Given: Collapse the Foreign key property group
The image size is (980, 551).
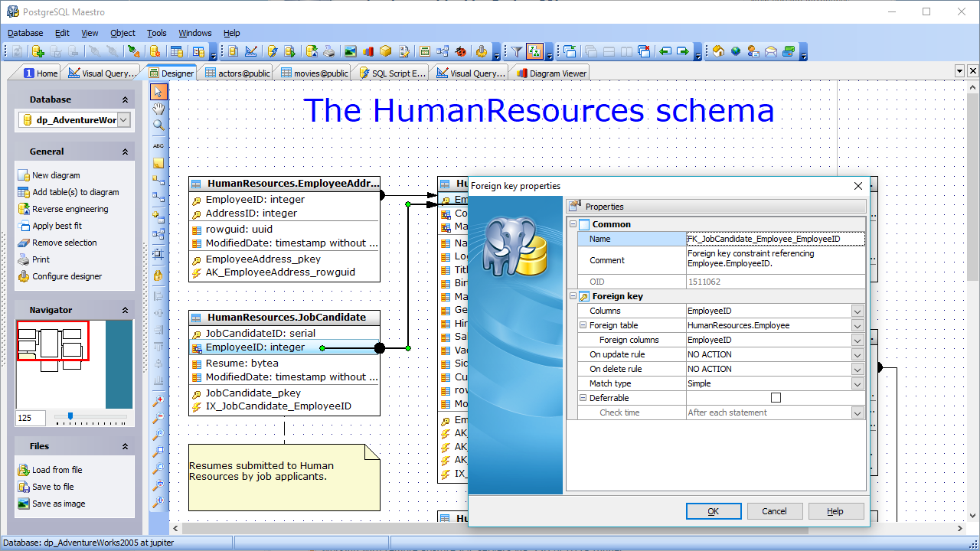Looking at the screenshot, I should (x=573, y=296).
